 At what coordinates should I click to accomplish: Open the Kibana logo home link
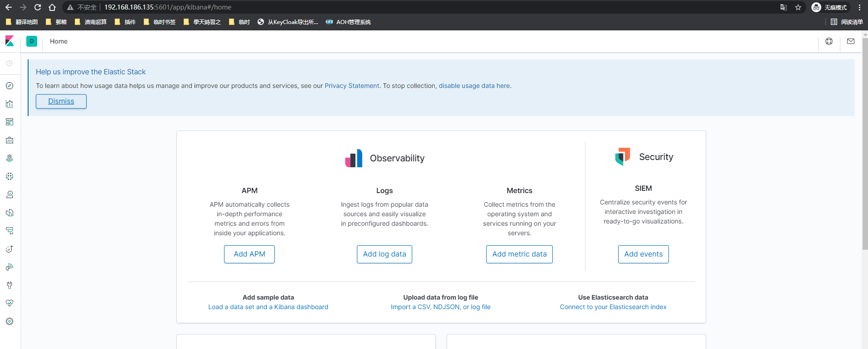pyautogui.click(x=10, y=41)
